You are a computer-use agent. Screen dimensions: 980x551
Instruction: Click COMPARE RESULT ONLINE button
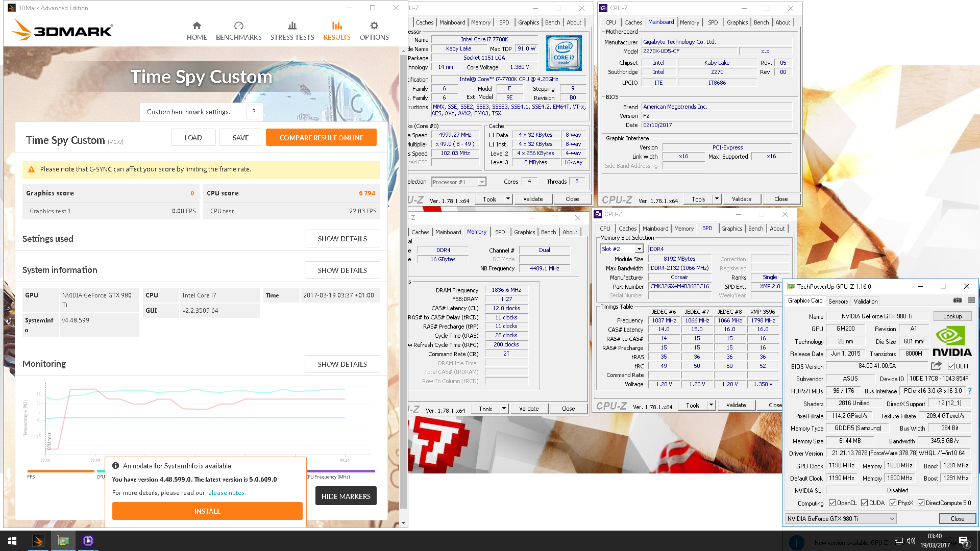(321, 138)
